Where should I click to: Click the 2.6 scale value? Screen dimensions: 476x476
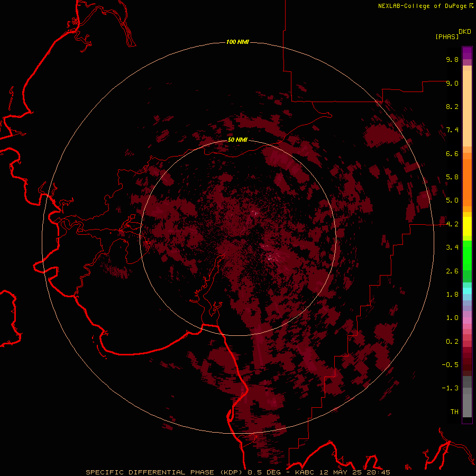coord(452,271)
